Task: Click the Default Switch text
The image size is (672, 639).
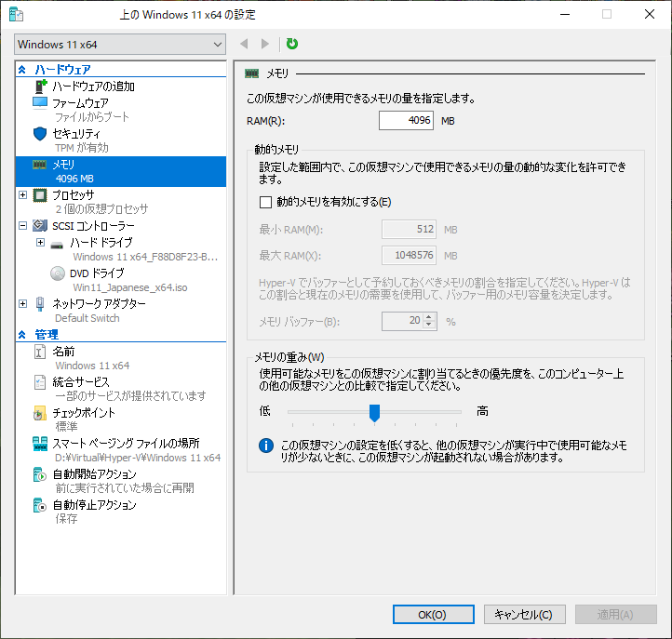Action: coord(87,318)
